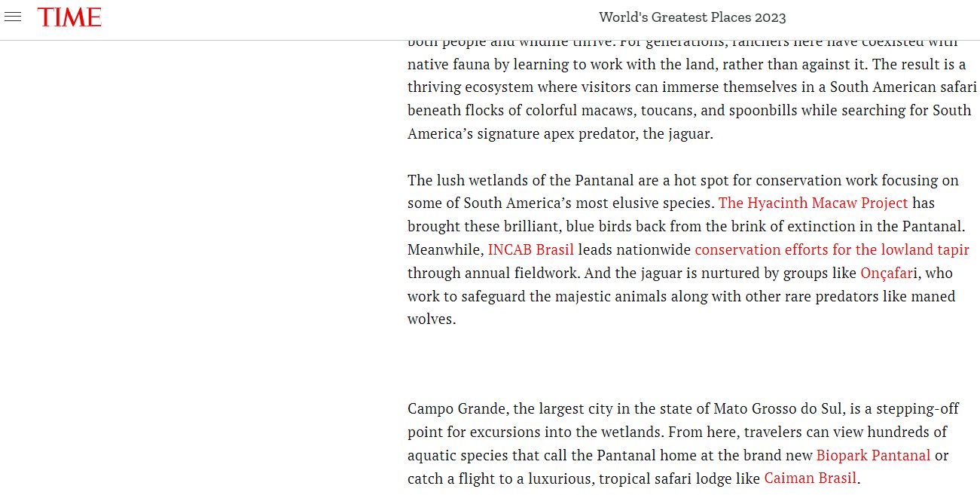Viewport: 980px width, 495px height.
Task: Open the lowland tapir conservation efforts link
Action: (x=832, y=249)
